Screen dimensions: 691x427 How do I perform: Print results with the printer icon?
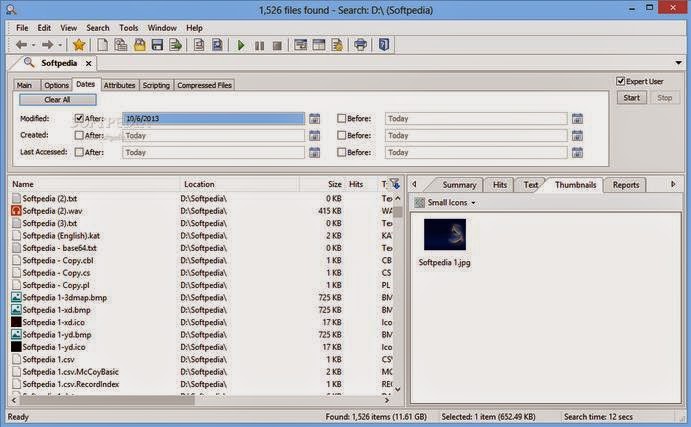360,45
